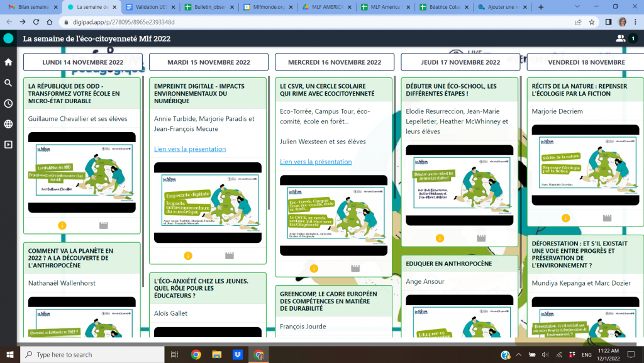
Task: Open File Explorer from taskbar
Action: tap(217, 355)
